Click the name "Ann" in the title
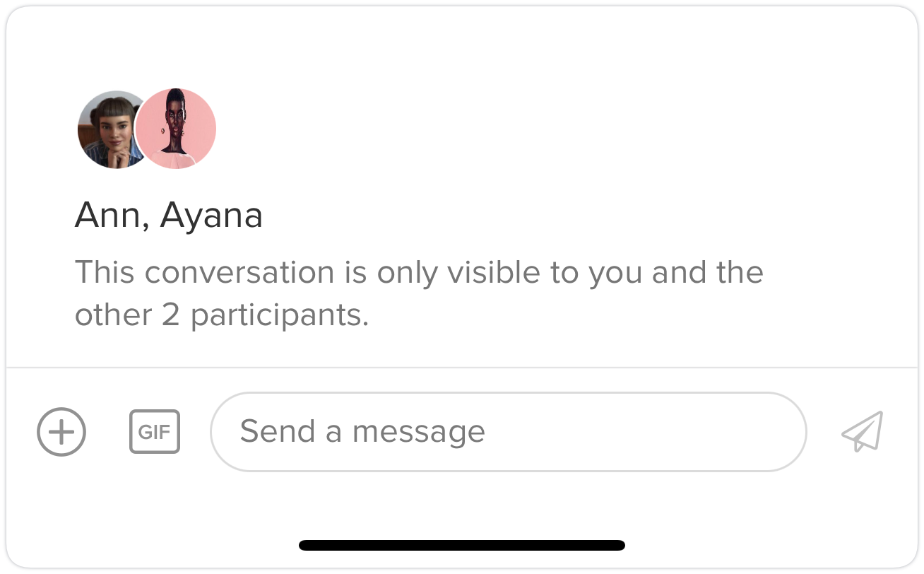 (107, 216)
